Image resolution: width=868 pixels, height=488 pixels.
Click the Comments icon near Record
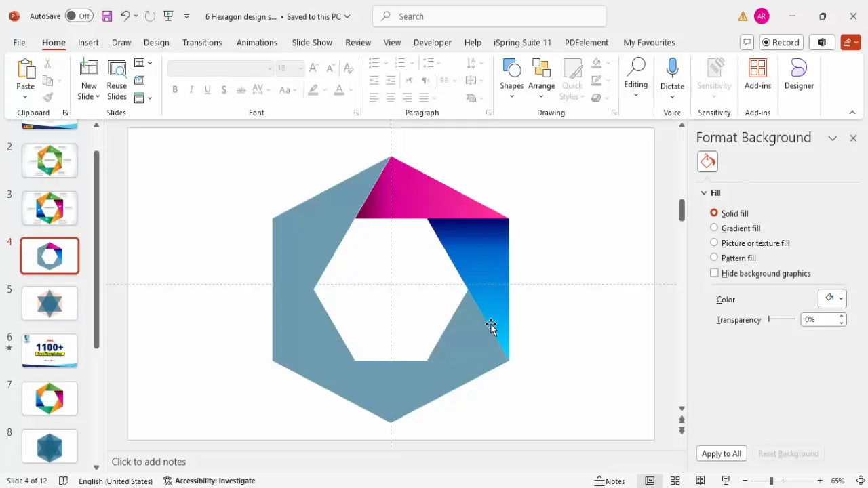(747, 42)
